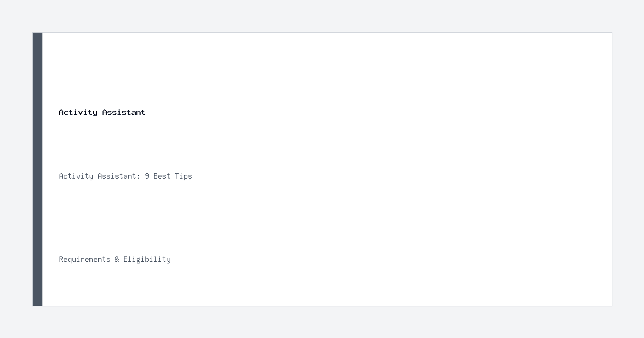The width and height of the screenshot is (644, 338).
Task: Click the word Eligibility
Action: pos(147,259)
